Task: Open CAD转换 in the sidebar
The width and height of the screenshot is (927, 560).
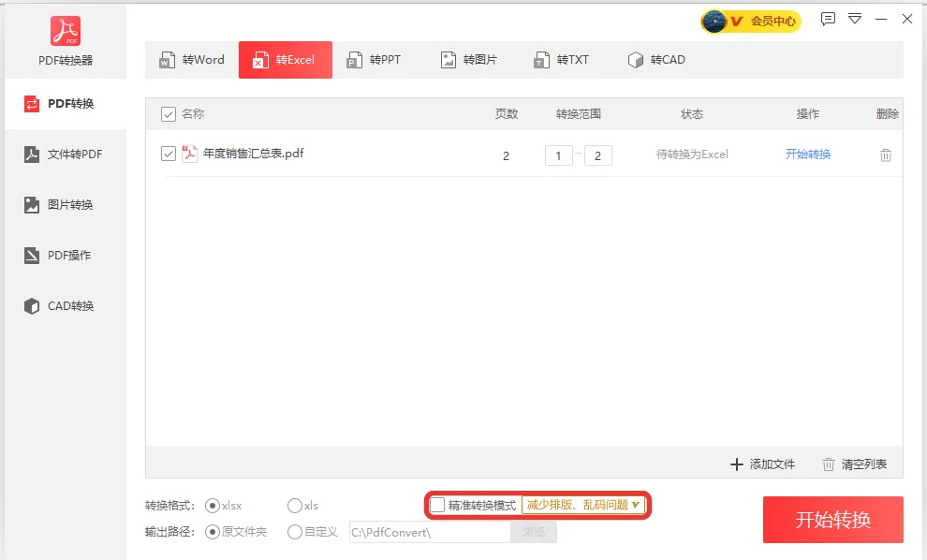Action: coord(66,305)
